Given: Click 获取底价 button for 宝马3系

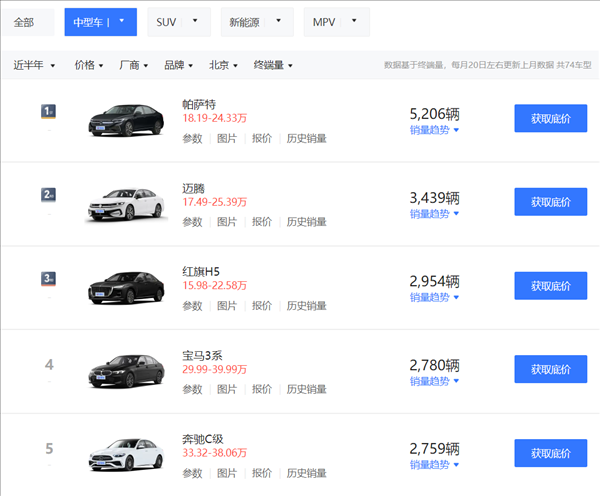Looking at the screenshot, I should [x=550, y=369].
